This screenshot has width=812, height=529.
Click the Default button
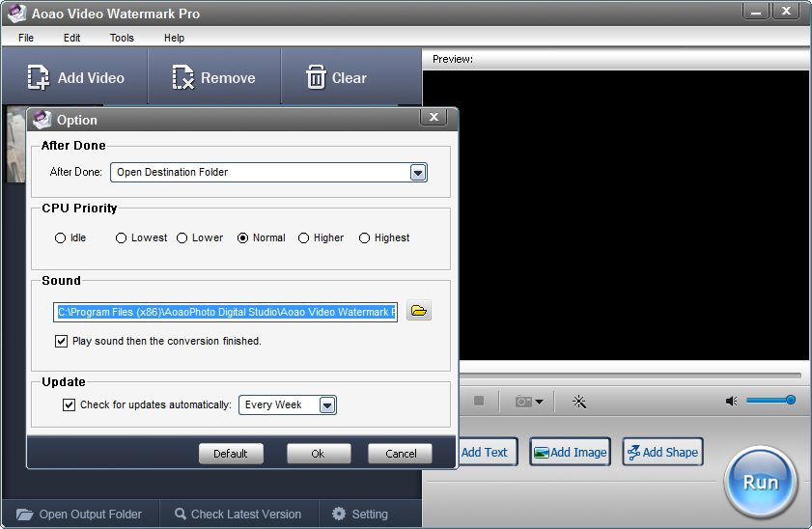click(x=231, y=454)
